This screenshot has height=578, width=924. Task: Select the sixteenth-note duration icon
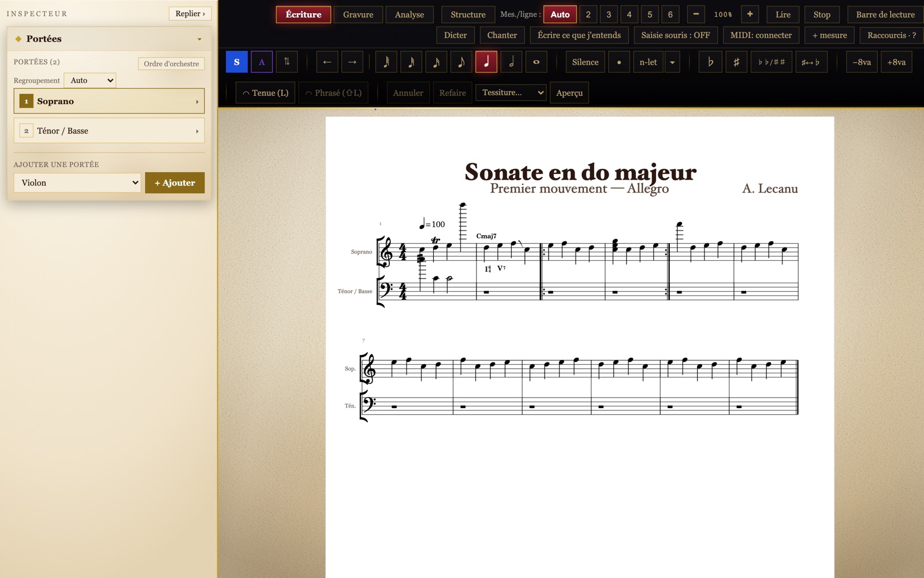click(436, 62)
